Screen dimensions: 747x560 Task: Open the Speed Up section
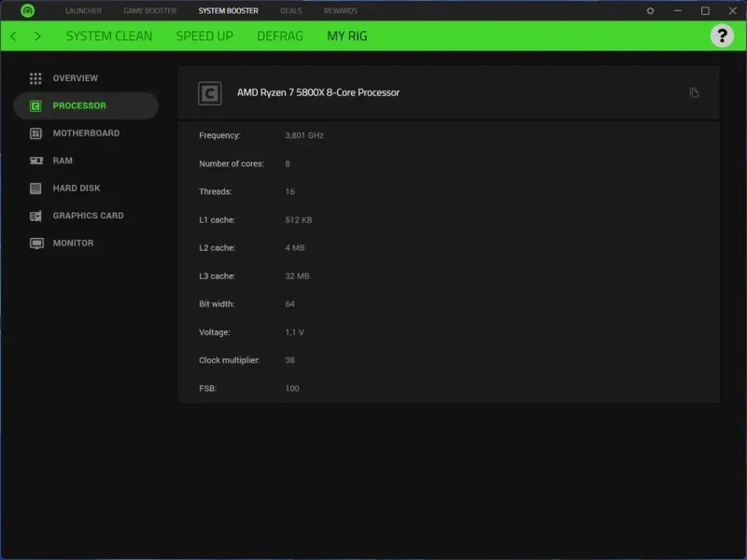click(204, 36)
